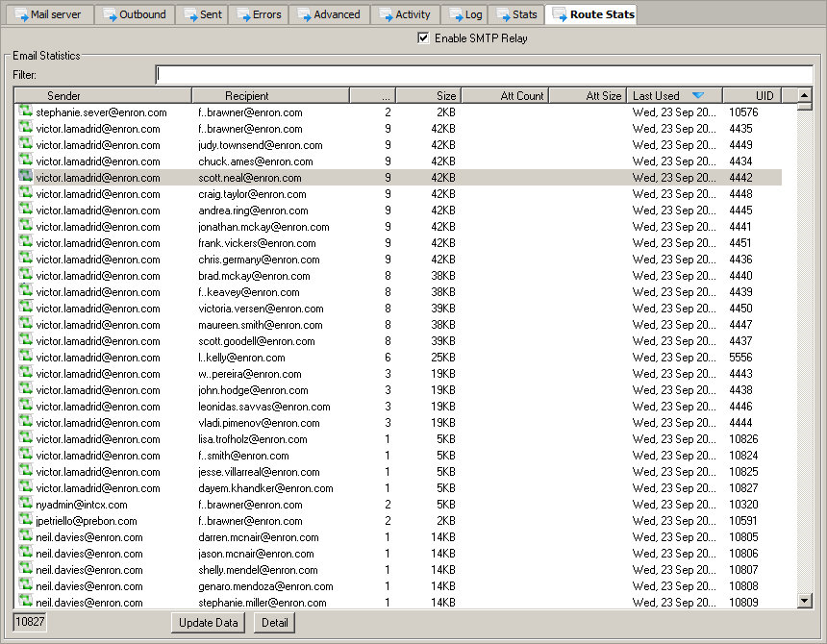
Task: Click the Last Used sort arrow
Action: [698, 95]
